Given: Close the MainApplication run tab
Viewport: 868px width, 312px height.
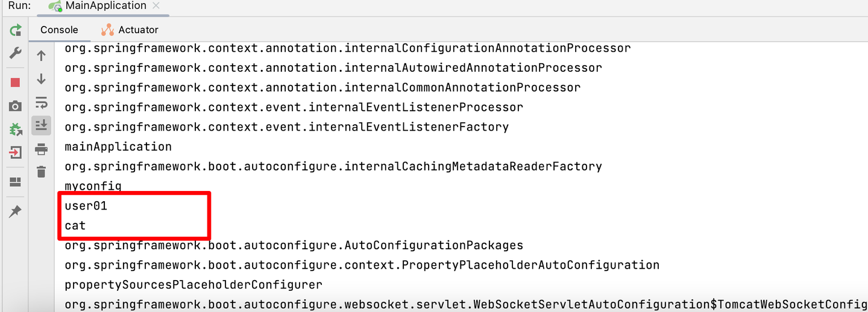Looking at the screenshot, I should pyautogui.click(x=156, y=6).
